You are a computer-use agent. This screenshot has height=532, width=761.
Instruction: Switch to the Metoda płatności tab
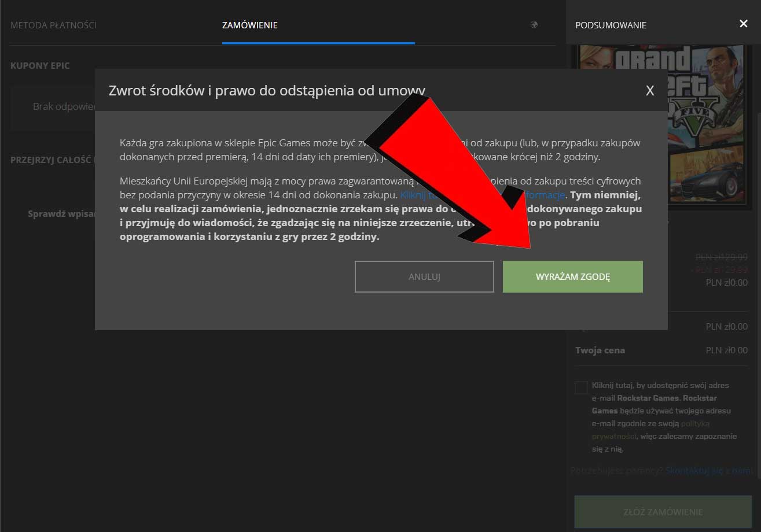53,25
